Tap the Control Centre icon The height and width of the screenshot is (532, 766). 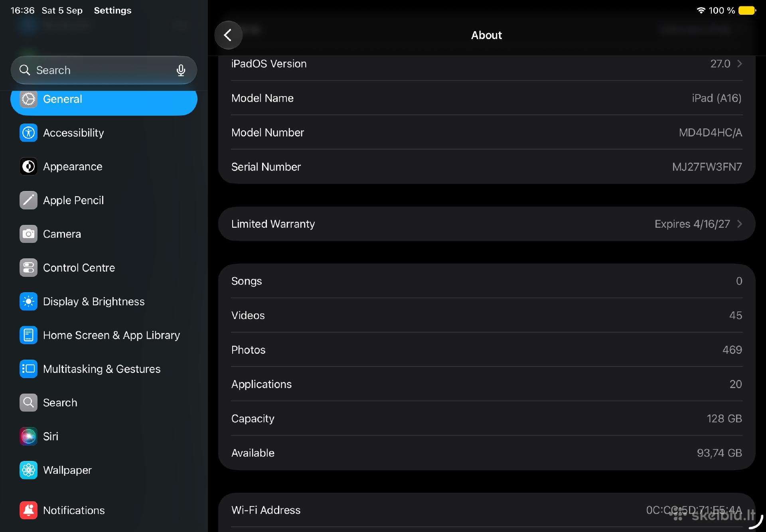click(28, 268)
